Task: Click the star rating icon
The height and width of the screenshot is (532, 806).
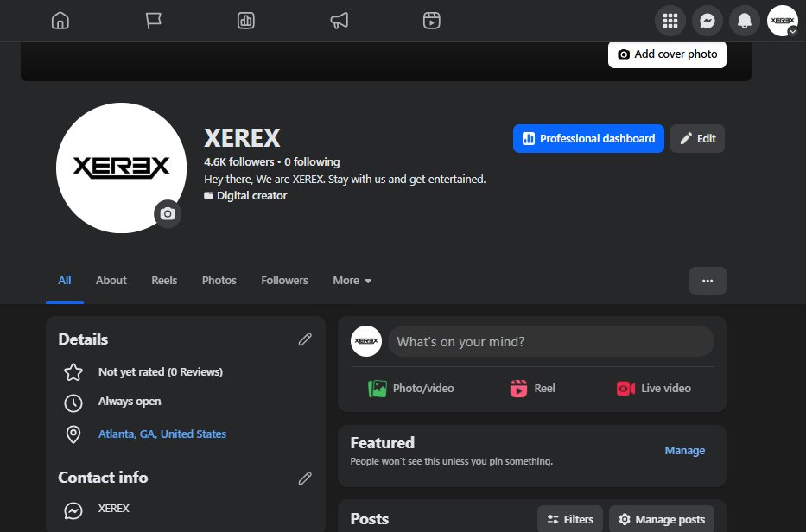Action: pos(73,372)
